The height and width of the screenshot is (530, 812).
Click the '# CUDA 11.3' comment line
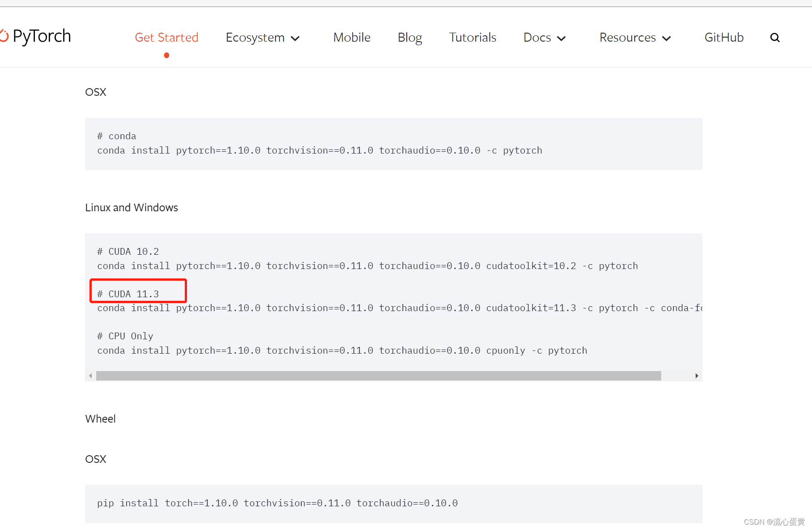pos(128,294)
